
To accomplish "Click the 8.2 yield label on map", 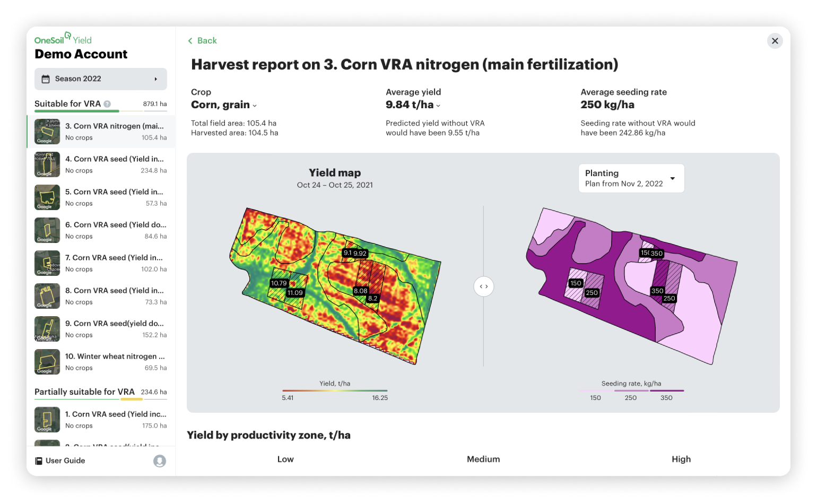I will (x=373, y=299).
